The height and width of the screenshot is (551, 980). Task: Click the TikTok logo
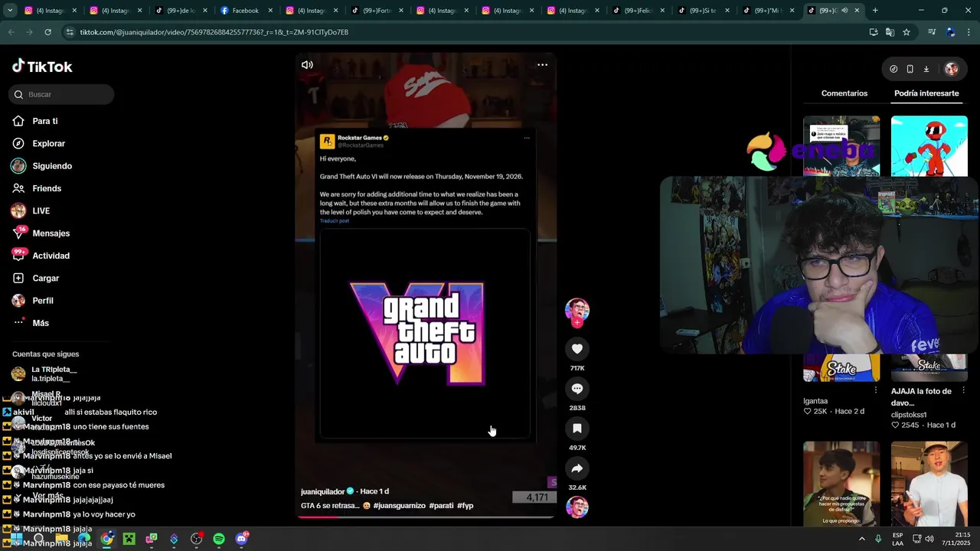point(42,67)
